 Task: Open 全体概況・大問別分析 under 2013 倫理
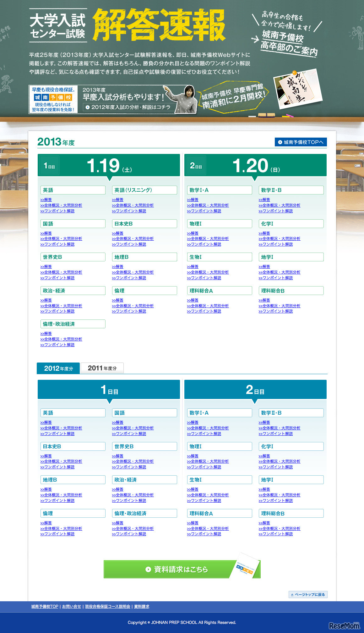click(x=133, y=306)
